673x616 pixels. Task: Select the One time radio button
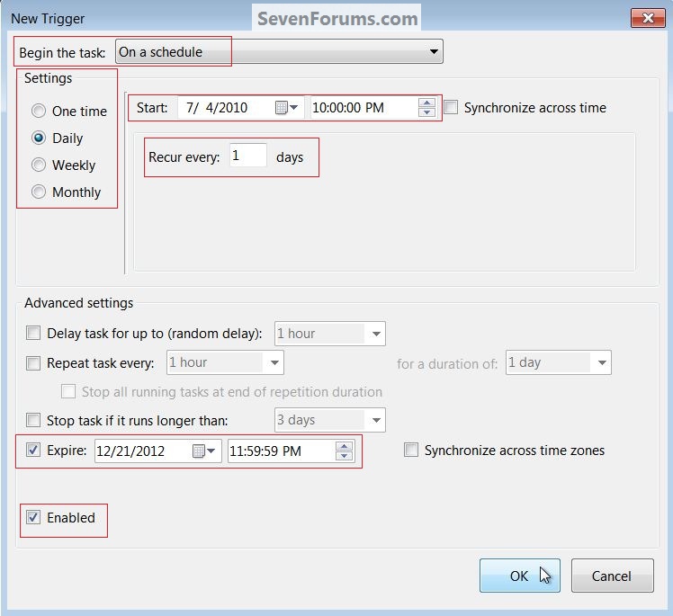(x=39, y=112)
